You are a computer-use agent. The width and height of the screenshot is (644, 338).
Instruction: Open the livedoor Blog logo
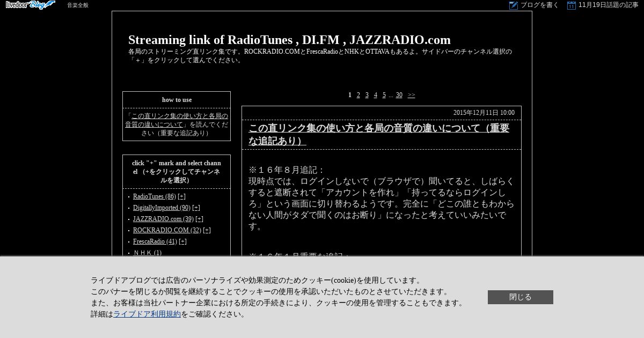[31, 5]
